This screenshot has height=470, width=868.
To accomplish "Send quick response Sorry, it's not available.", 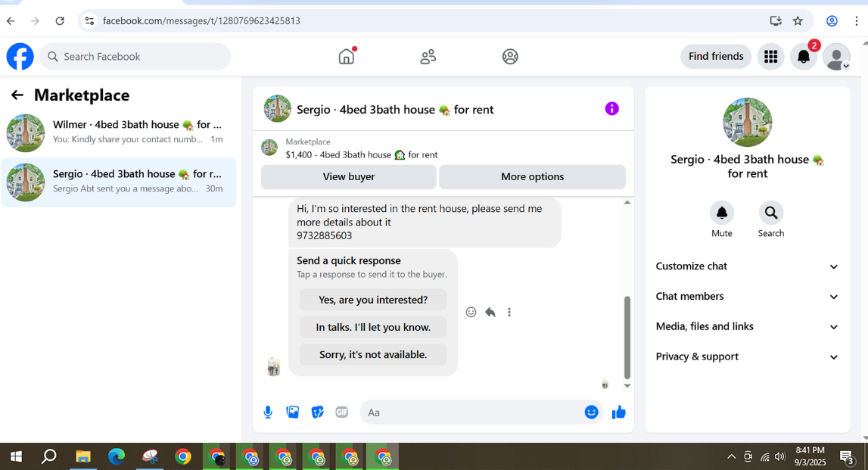I will tap(373, 354).
